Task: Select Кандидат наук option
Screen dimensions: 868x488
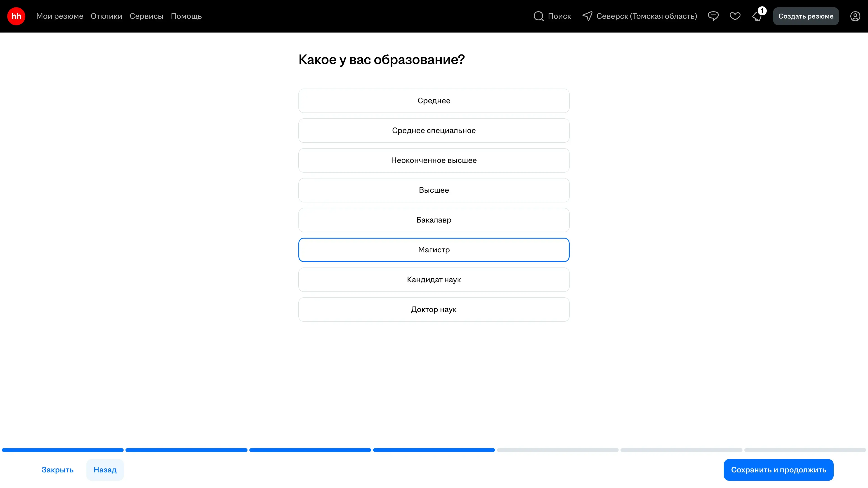Action: pos(434,279)
